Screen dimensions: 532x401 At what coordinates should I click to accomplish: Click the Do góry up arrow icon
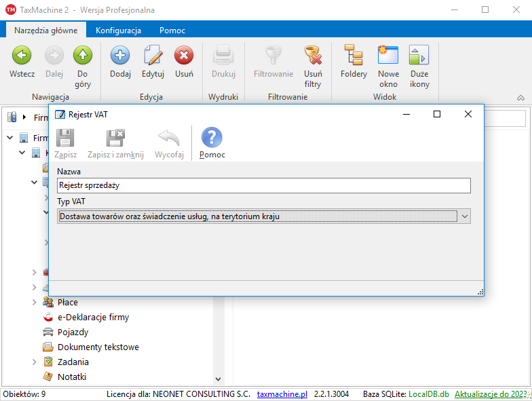click(83, 56)
